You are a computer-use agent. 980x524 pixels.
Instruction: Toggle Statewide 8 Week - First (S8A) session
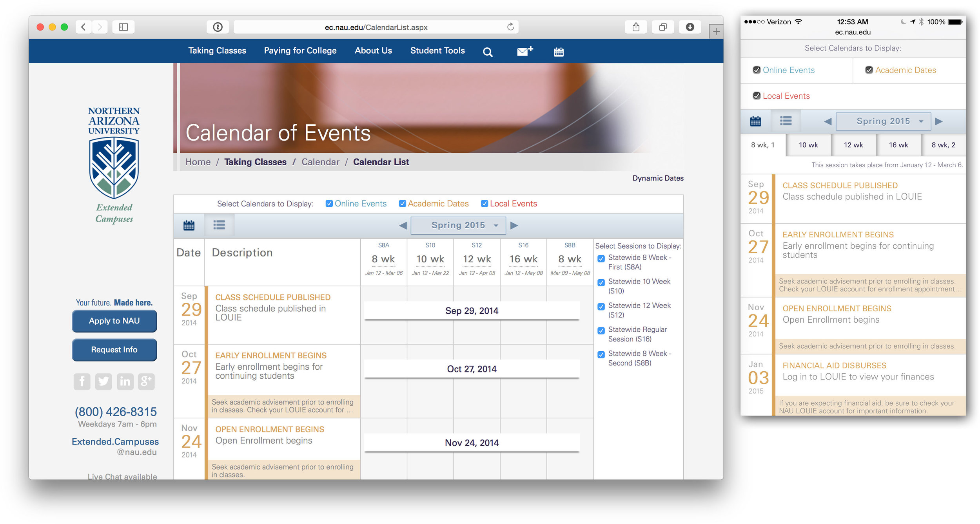click(x=601, y=258)
